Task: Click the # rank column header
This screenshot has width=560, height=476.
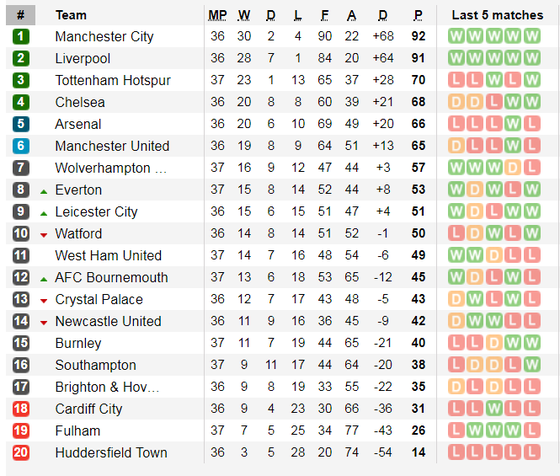Action: click(x=21, y=15)
